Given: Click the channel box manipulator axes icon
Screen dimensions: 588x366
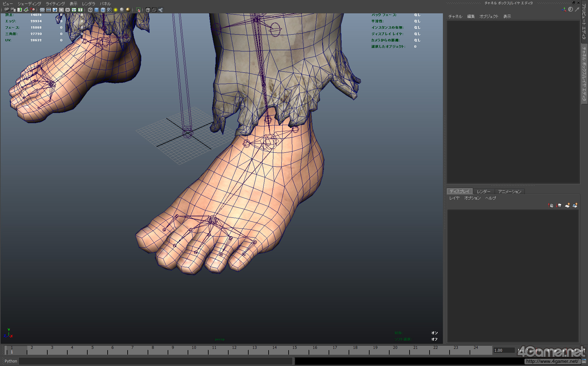Looking at the screenshot, I should pyautogui.click(x=564, y=10).
